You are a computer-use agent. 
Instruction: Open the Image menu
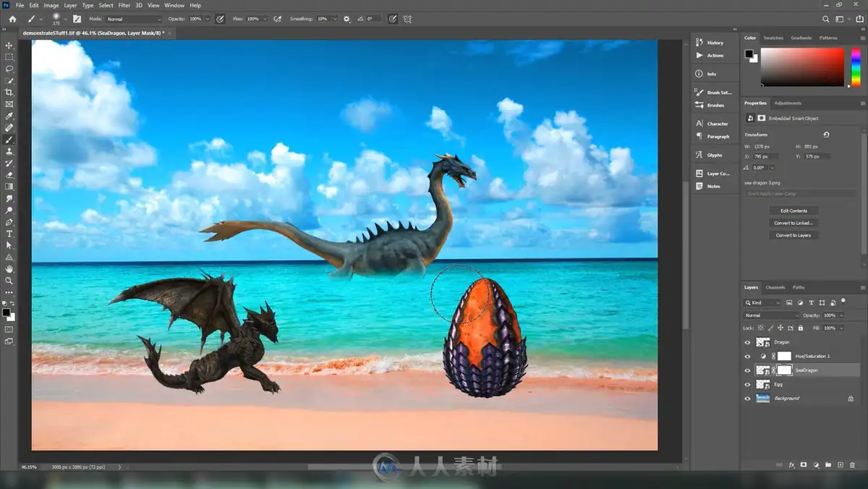click(51, 5)
